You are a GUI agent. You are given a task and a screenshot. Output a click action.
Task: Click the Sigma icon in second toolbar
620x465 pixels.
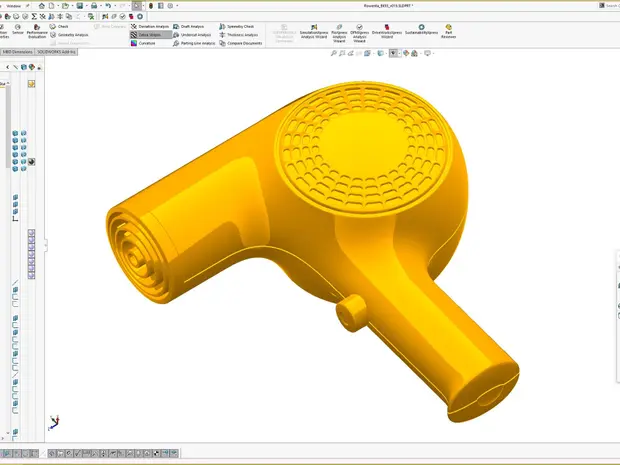click(x=34, y=16)
